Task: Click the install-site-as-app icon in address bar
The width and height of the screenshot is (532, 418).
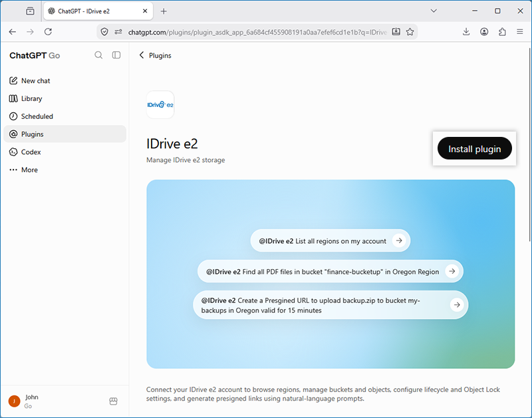Action: coord(396,32)
